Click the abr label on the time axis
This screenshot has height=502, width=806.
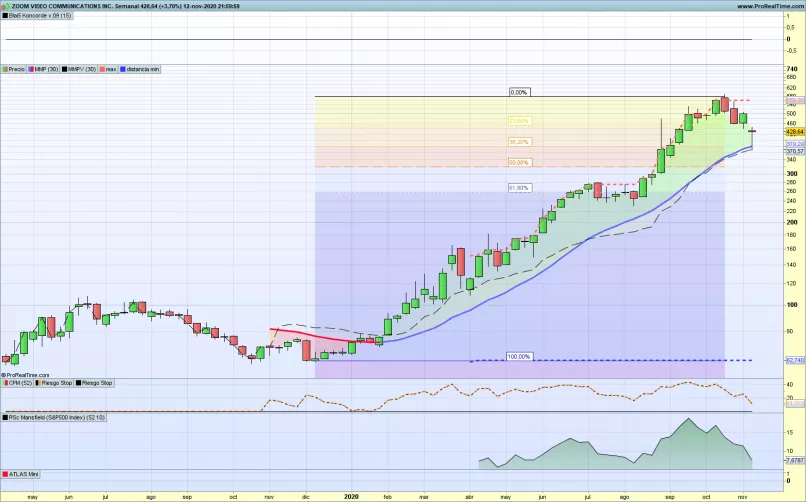coord(469,497)
